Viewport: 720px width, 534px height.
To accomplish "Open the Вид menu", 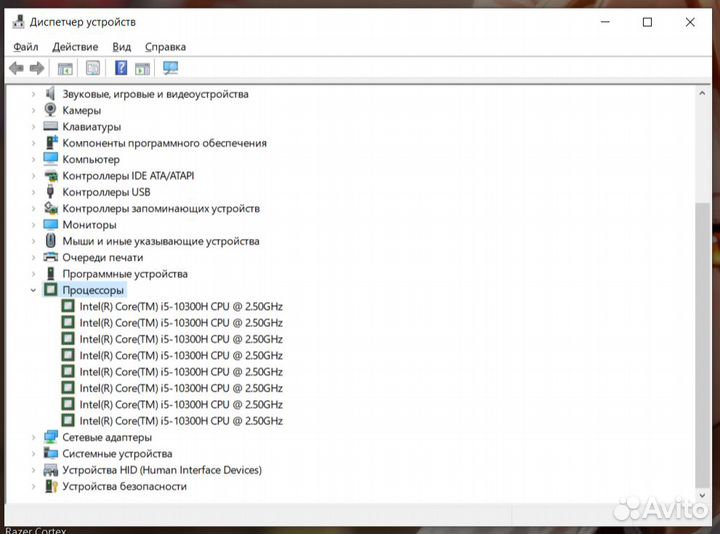I will click(x=121, y=46).
